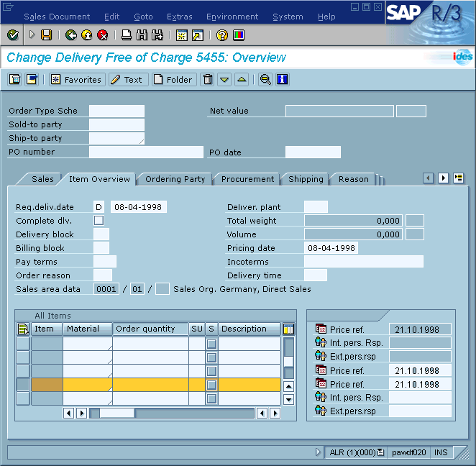Create a new session via the star window icon
The height and width of the screenshot is (466, 476).
pos(181,35)
